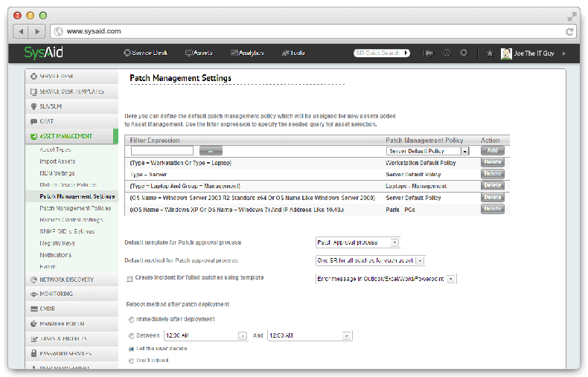Delete the Workstation Or Laptop filter row
This screenshot has height=377, width=588.
493,162
